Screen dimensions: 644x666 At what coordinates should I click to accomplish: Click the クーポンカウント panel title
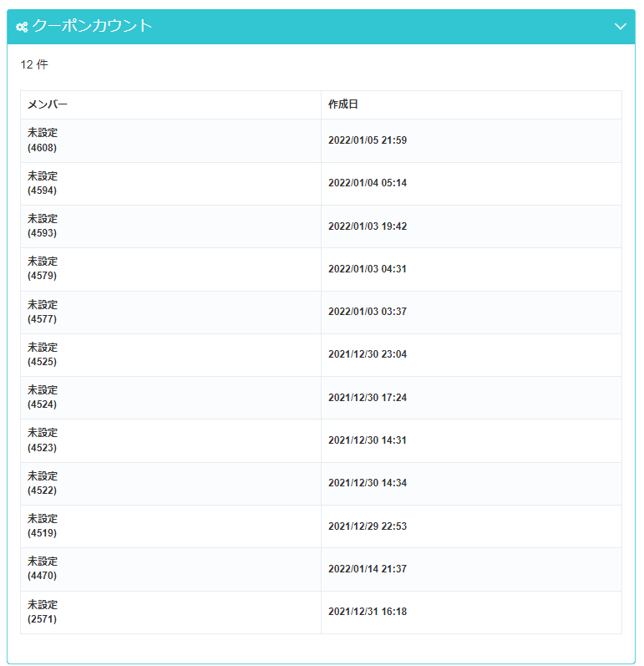click(x=92, y=26)
